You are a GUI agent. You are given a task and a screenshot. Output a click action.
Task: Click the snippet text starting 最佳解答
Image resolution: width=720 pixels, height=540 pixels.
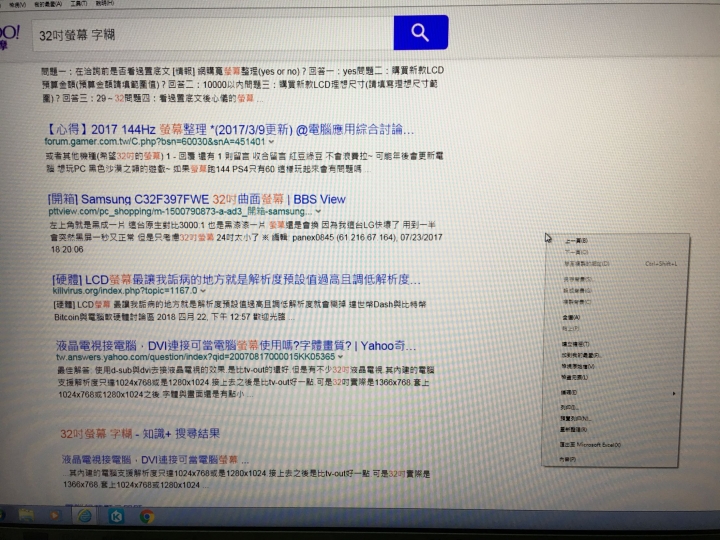[246, 382]
